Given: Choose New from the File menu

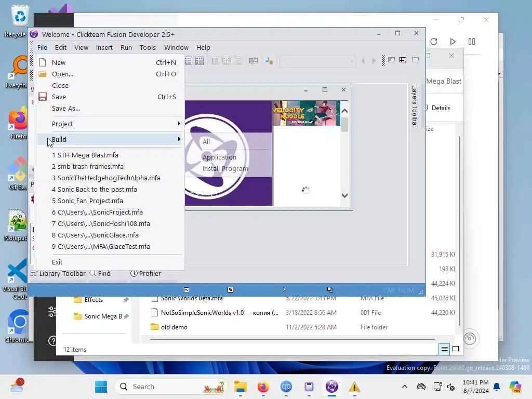Looking at the screenshot, I should (x=110, y=62).
